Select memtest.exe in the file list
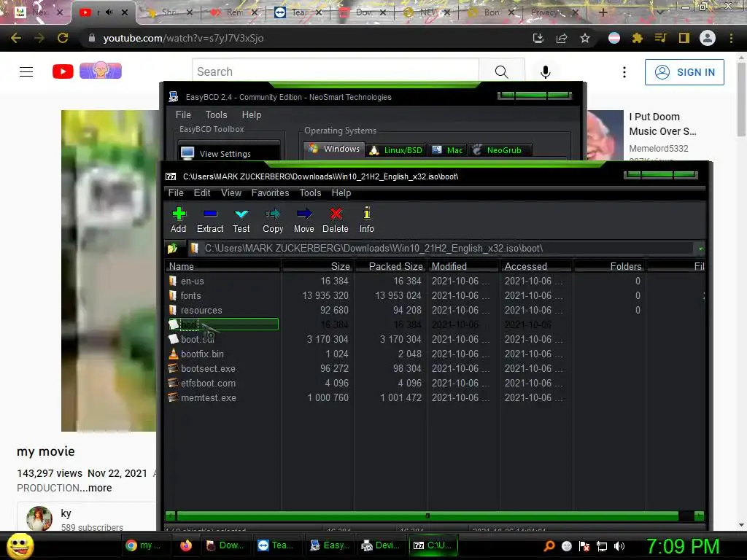The image size is (747, 560). 208,397
